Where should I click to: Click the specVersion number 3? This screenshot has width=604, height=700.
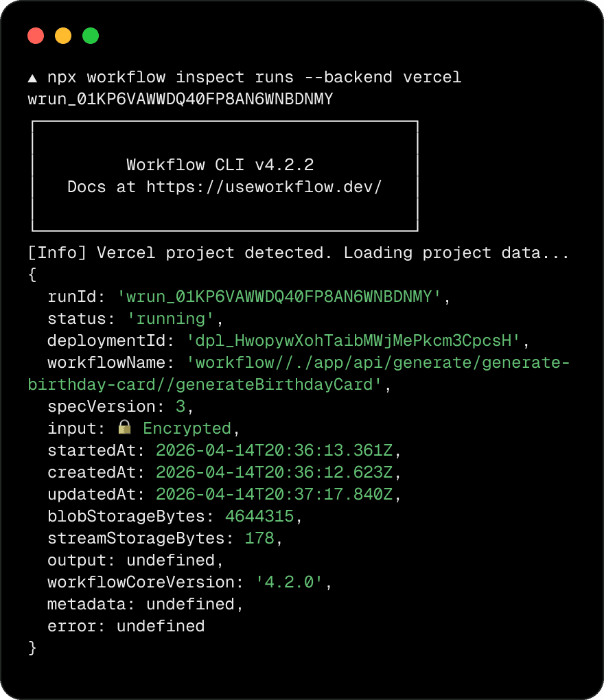point(181,406)
